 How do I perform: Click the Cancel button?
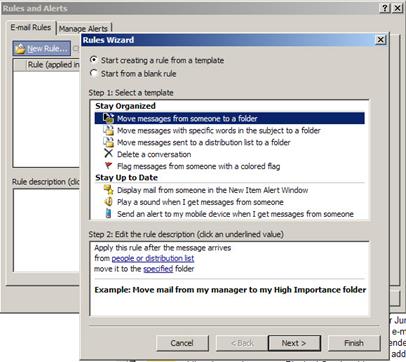(x=182, y=343)
